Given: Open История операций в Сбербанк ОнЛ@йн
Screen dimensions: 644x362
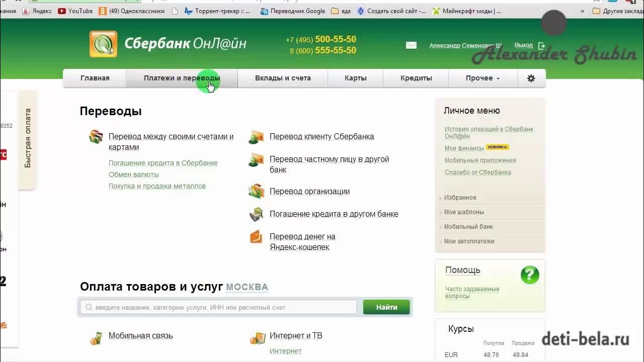Looking at the screenshot, I should click(489, 133).
